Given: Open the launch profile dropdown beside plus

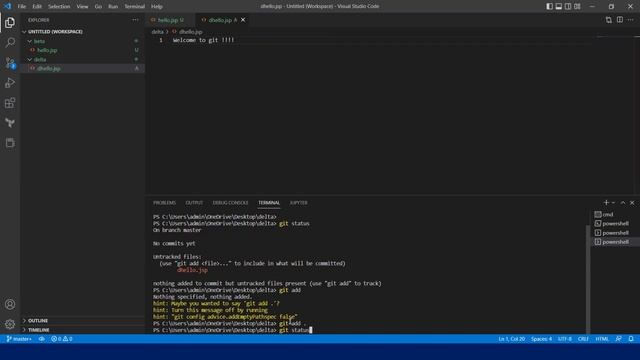Looking at the screenshot, I should click(613, 202).
